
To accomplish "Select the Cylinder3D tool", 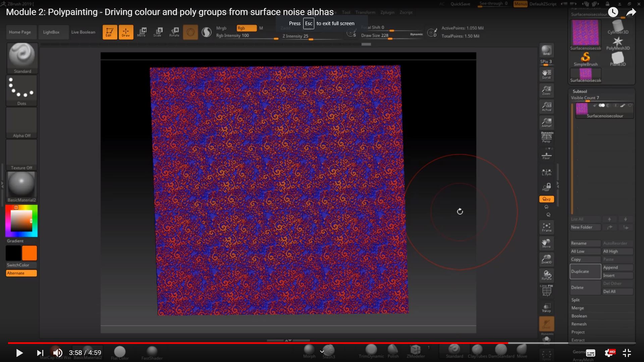I will click(618, 27).
